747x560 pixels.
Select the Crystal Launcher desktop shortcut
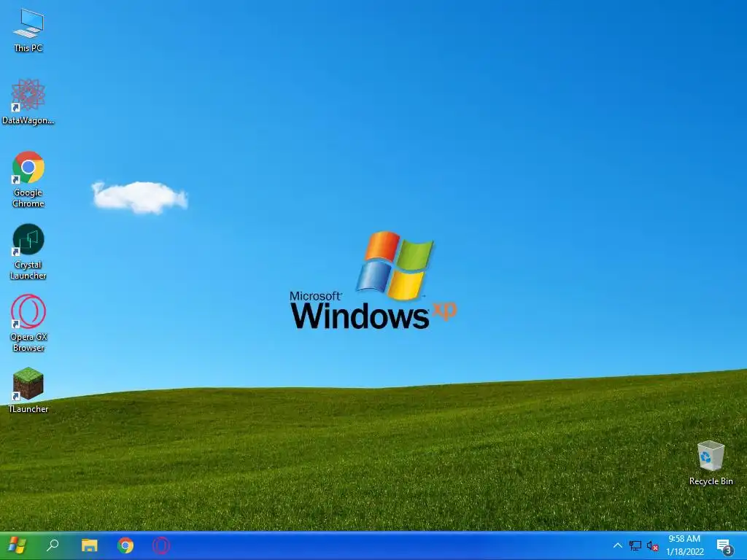28,252
